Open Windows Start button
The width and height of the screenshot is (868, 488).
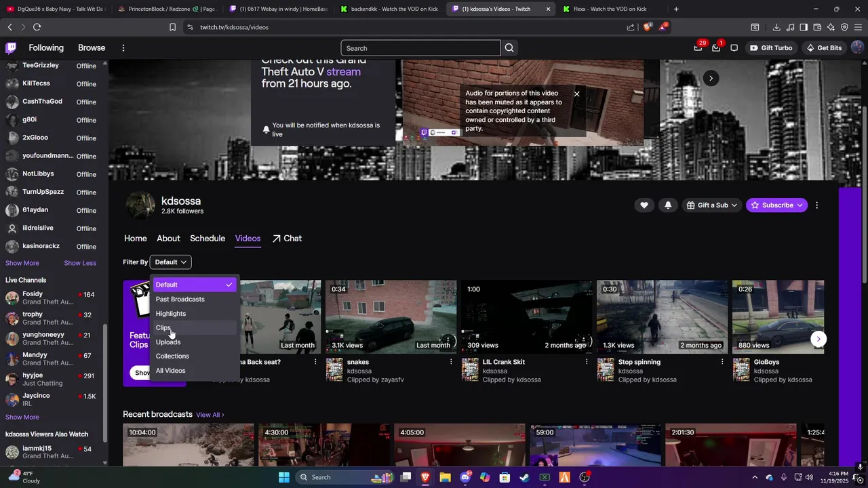284,477
